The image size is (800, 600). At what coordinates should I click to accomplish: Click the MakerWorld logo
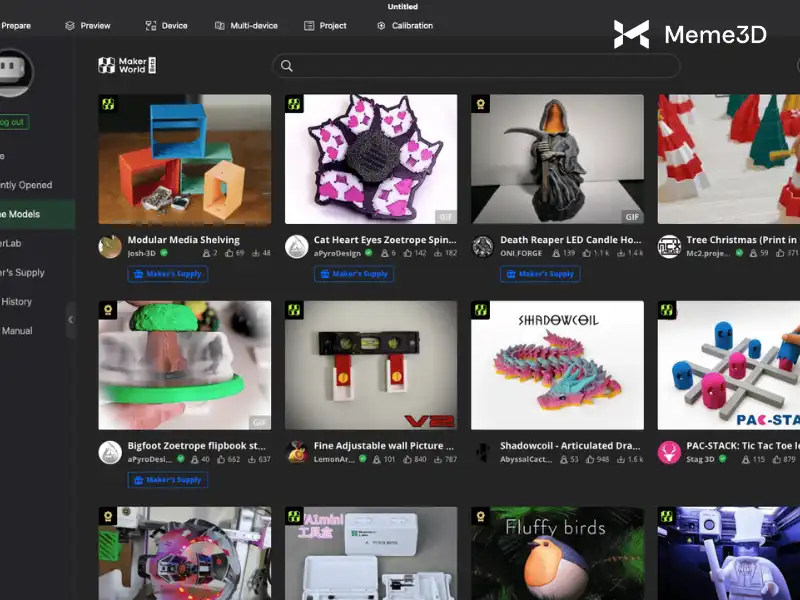pos(127,66)
